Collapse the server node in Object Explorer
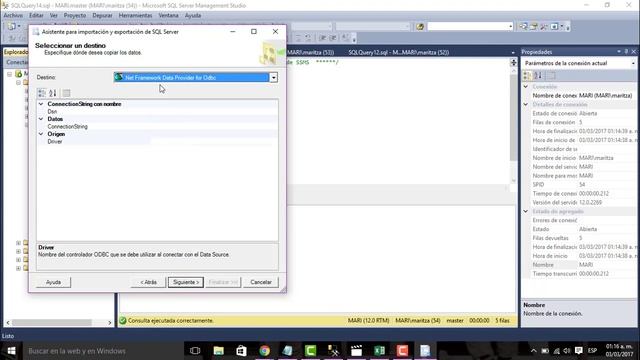Viewport: 640px width, 360px height. coord(10,74)
